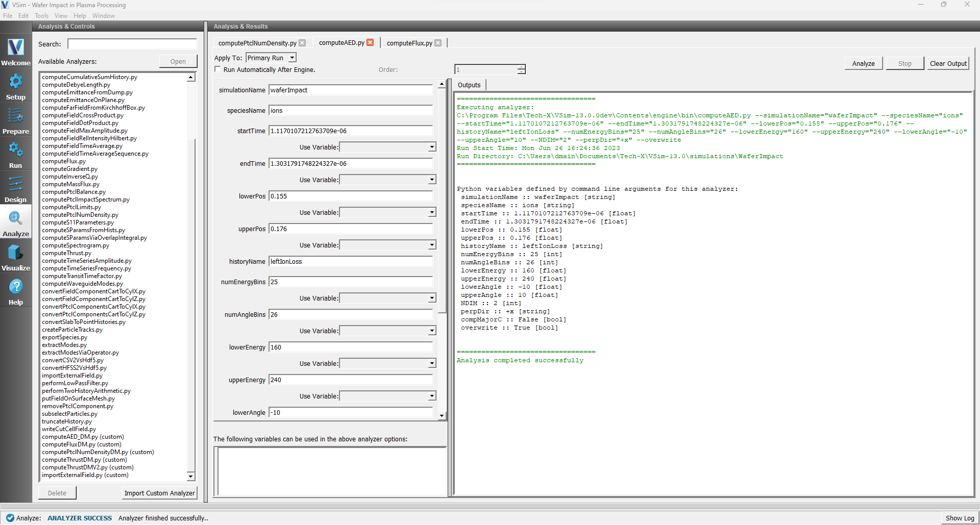Open the Window menu
Screen dimensions: 980x525
[104, 16]
